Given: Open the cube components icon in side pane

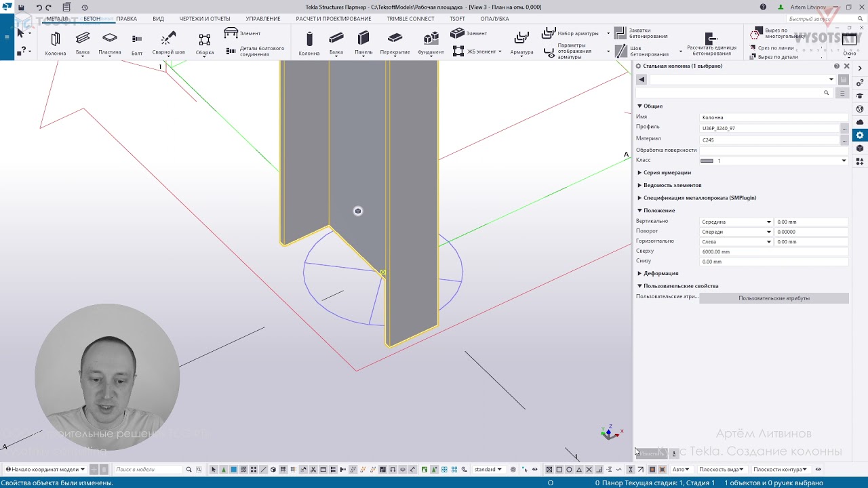Looking at the screenshot, I should [860, 148].
